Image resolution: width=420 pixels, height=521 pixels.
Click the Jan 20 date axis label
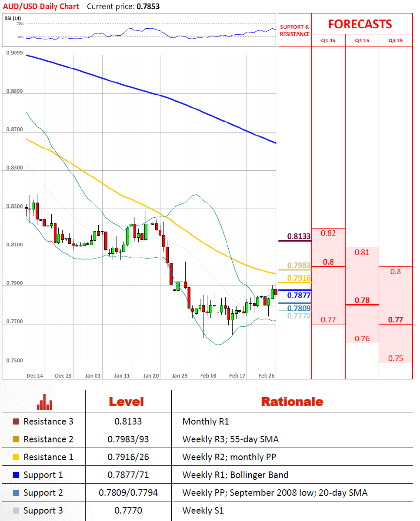coord(151,376)
